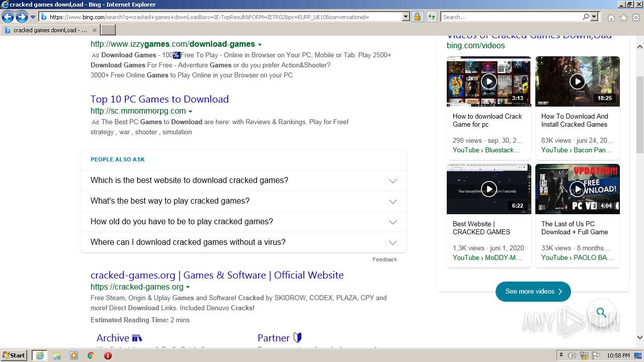The image size is (644, 362).
Task: Open the address bar autocomplete dropdown
Action: 406,17
